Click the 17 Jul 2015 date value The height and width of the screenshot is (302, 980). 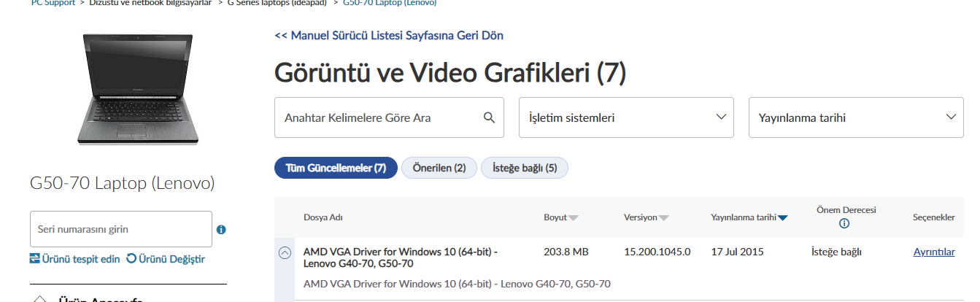pos(738,252)
